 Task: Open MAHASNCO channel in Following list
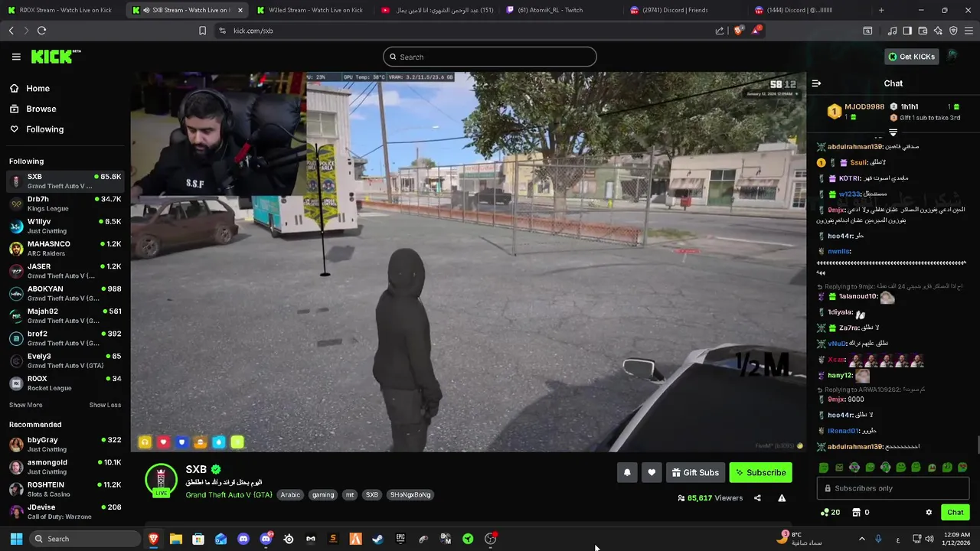pos(65,249)
